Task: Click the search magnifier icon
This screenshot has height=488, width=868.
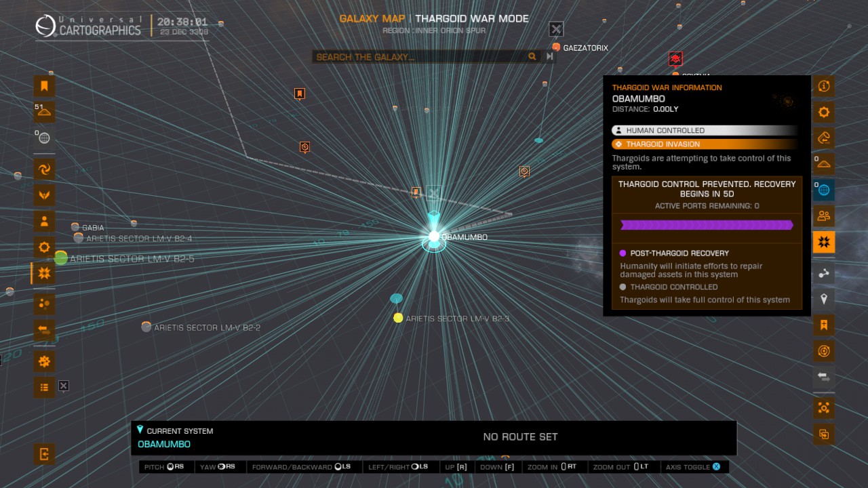Action: tap(532, 57)
